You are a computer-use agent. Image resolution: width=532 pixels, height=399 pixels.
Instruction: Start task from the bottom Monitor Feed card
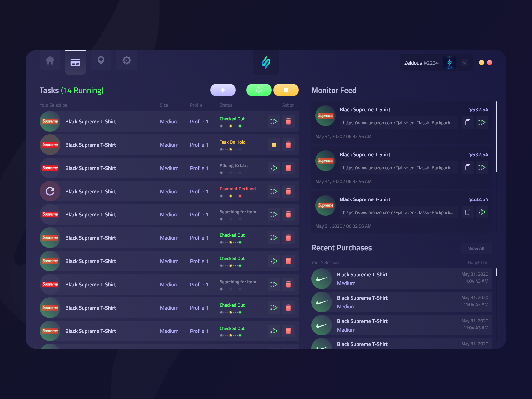point(482,212)
